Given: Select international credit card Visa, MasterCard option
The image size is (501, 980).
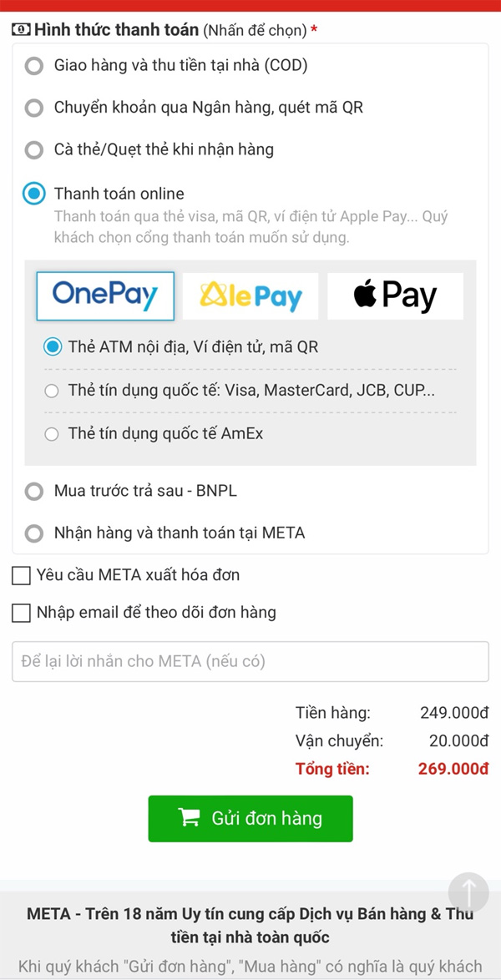Looking at the screenshot, I should pos(53,391).
